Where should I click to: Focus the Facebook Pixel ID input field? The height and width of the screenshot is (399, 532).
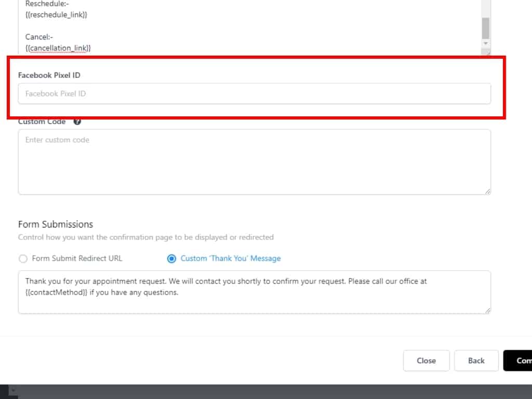coord(254,94)
